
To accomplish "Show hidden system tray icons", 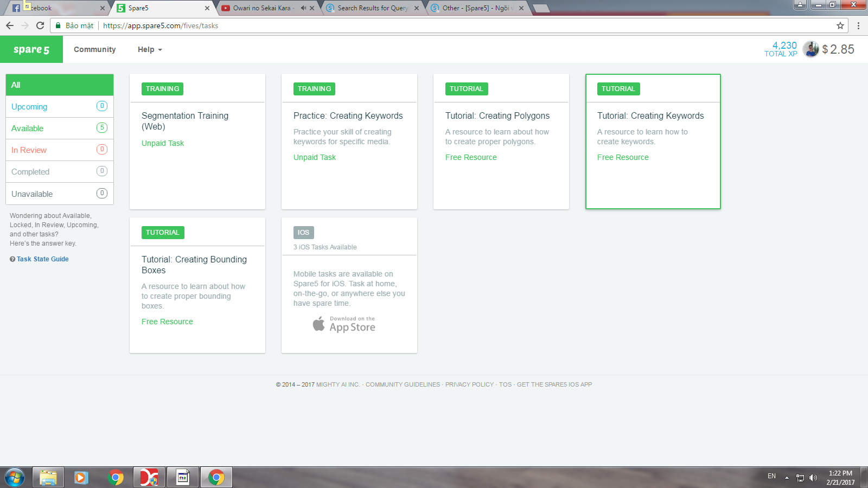I will (787, 478).
